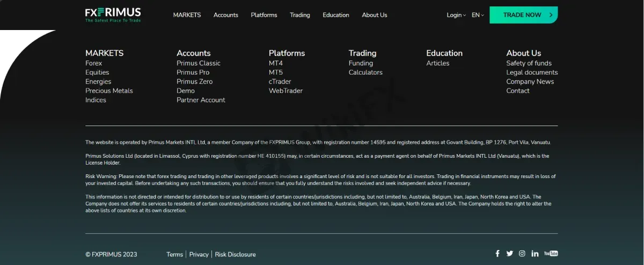The image size is (644, 265).
Task: Open the Partner Account link
Action: (x=201, y=100)
